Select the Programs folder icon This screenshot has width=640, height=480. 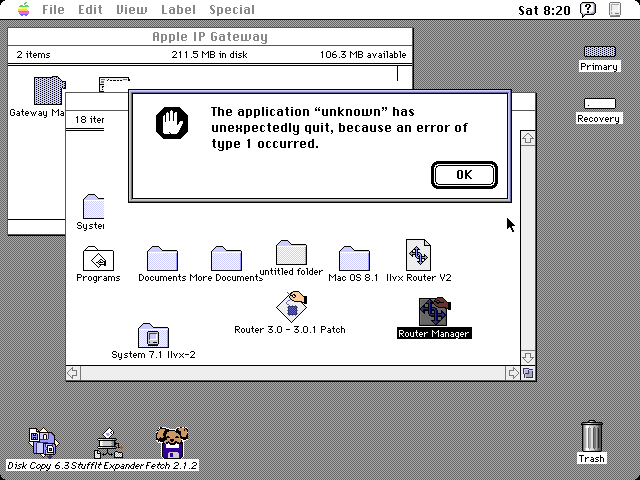tap(98, 258)
